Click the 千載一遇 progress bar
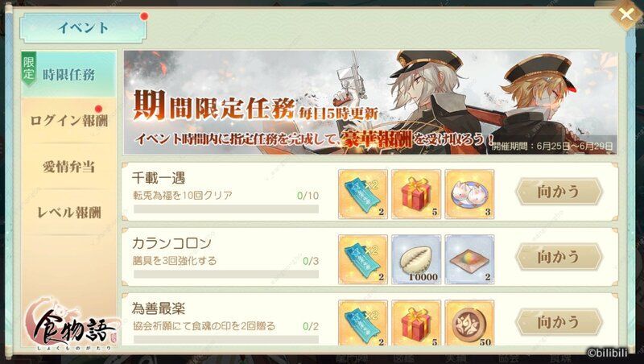Viewport: 644px width, 364px height. click(226, 209)
